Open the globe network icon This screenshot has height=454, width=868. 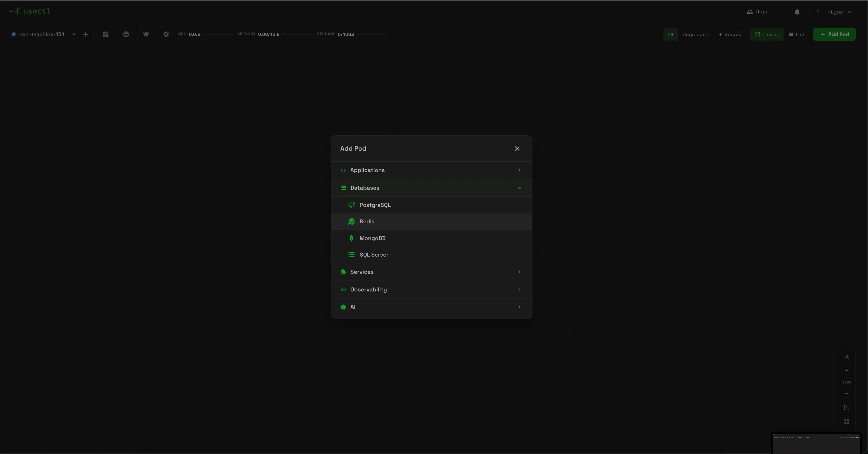click(x=126, y=34)
